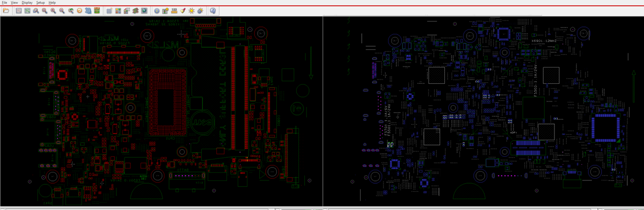Screen dimensions: 644x210
Task: Open the Help menu
Action: 52,3
